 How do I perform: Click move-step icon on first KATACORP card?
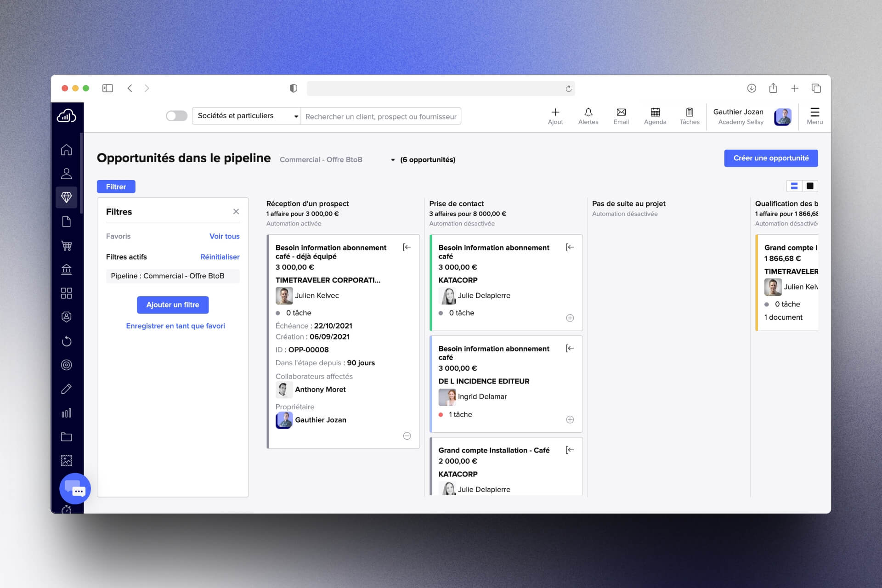pos(570,247)
